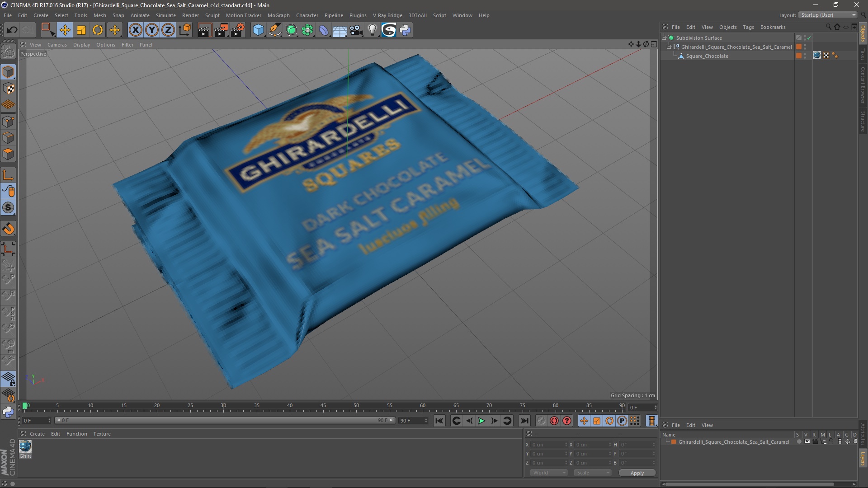Collapse Ghirardelli null object hierarchy
Viewport: 868px width, 488px height.
pyautogui.click(x=669, y=47)
